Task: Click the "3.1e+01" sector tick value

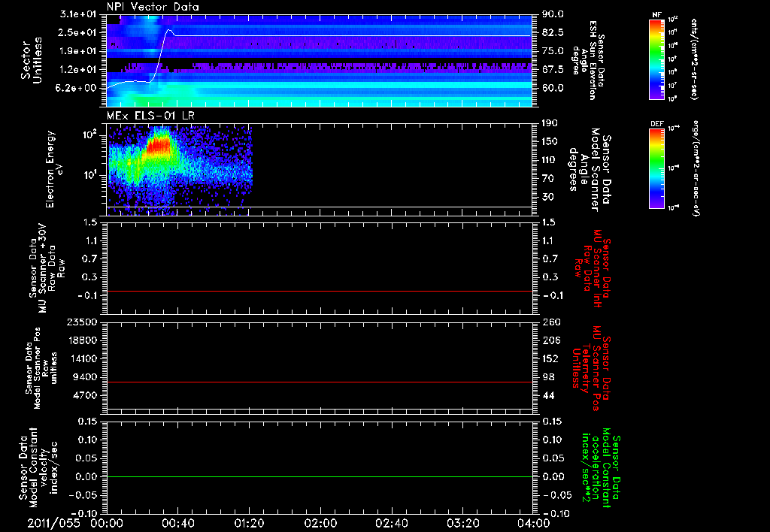Action: tap(78, 14)
